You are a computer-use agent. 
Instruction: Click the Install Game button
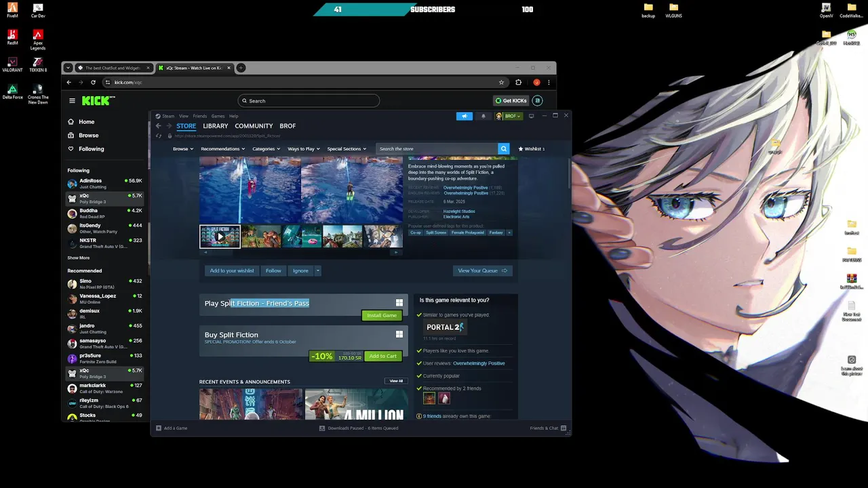(382, 315)
